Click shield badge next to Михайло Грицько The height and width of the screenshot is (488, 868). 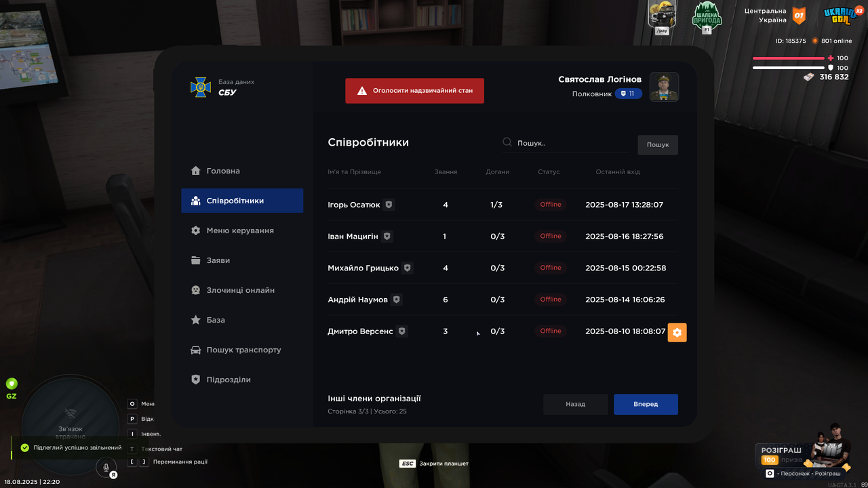(407, 268)
